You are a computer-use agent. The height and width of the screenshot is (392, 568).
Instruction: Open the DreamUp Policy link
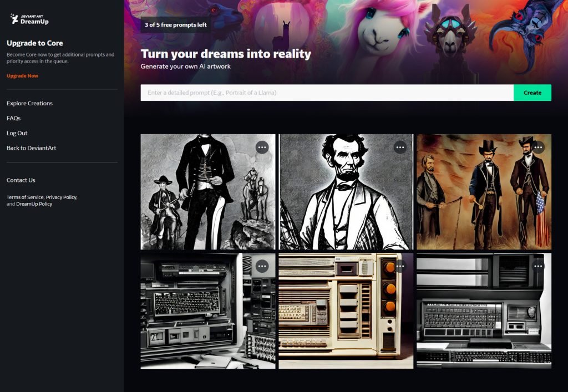34,204
